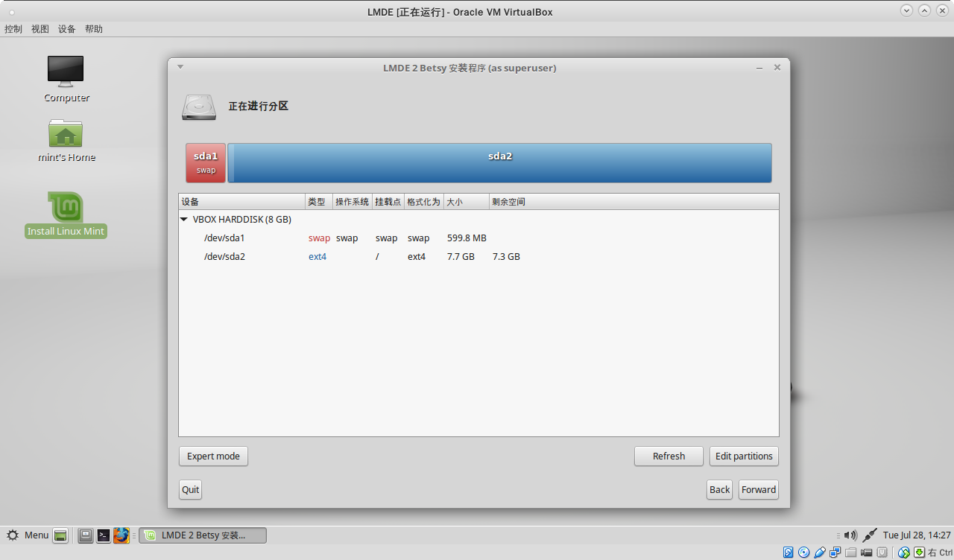Open the 设备 menu
This screenshot has width=954, height=560.
(67, 29)
